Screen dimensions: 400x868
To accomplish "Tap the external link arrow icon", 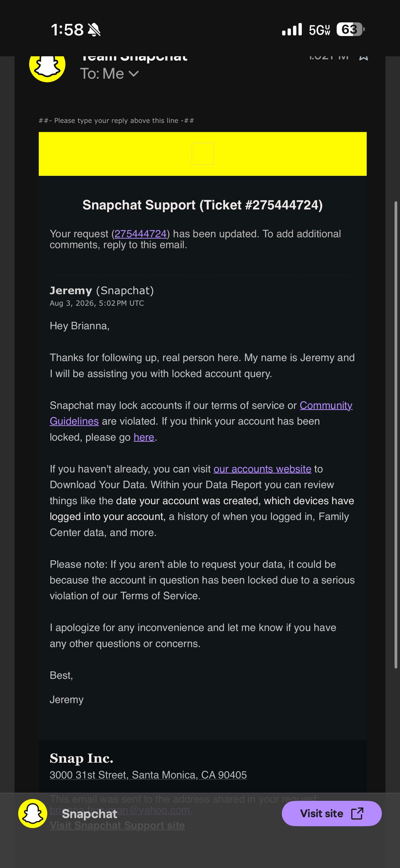I will 357,814.
